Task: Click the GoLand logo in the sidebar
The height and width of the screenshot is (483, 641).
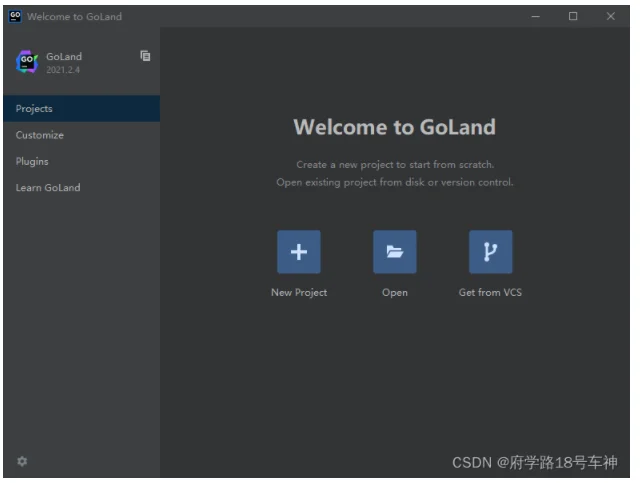Action: pos(27,62)
